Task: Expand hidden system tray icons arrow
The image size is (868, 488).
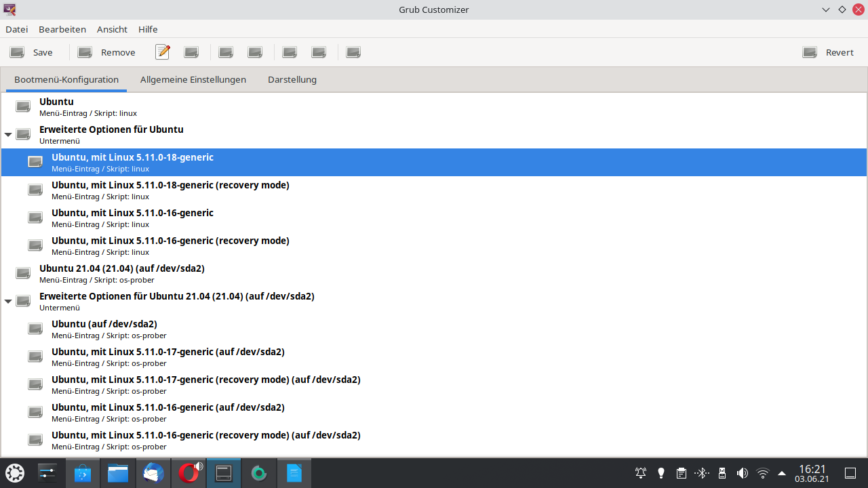Action: pyautogui.click(x=782, y=473)
